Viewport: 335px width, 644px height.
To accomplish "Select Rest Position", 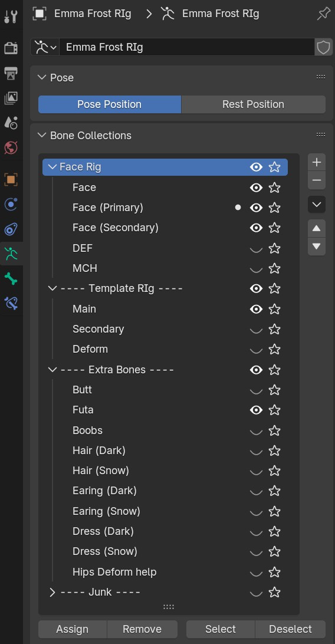I will pyautogui.click(x=253, y=104).
